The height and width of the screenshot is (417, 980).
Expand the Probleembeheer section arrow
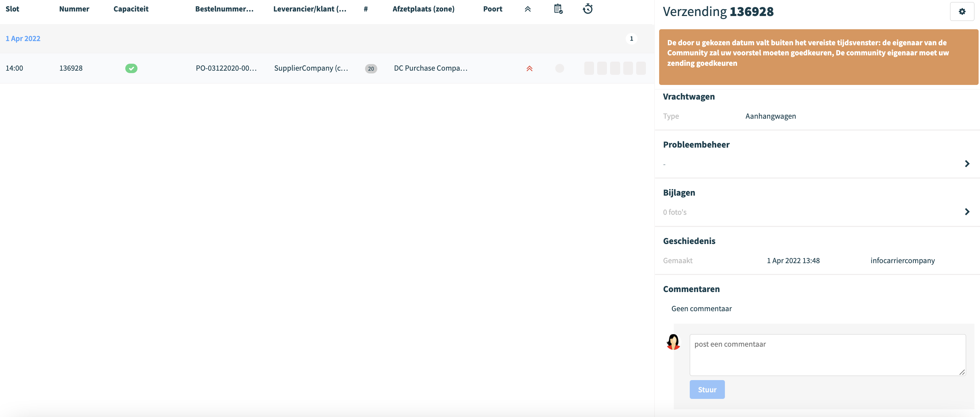tap(967, 164)
